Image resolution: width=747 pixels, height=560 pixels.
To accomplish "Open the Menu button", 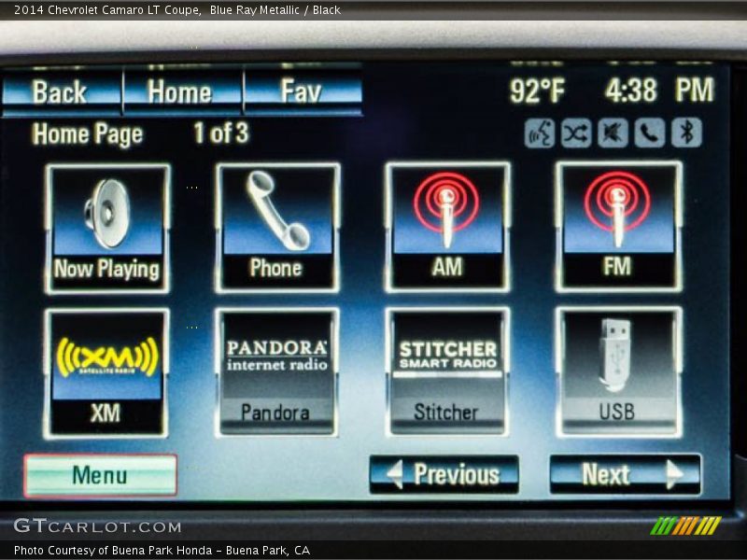I will click(100, 475).
